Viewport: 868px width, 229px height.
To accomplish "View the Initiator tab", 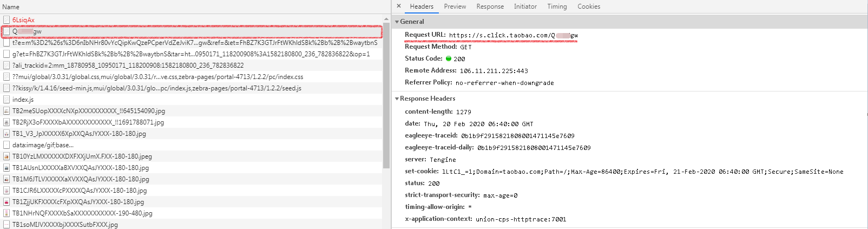I will click(x=525, y=6).
